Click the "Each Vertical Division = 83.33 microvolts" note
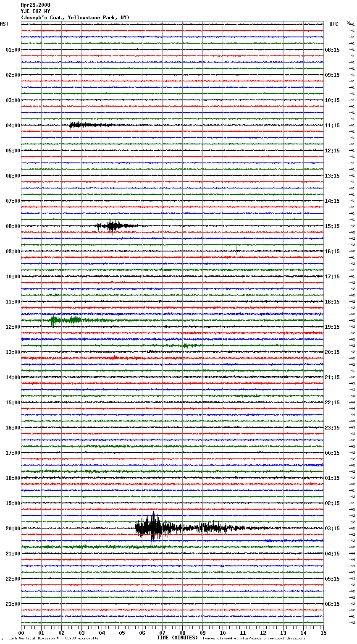 click(53, 638)
